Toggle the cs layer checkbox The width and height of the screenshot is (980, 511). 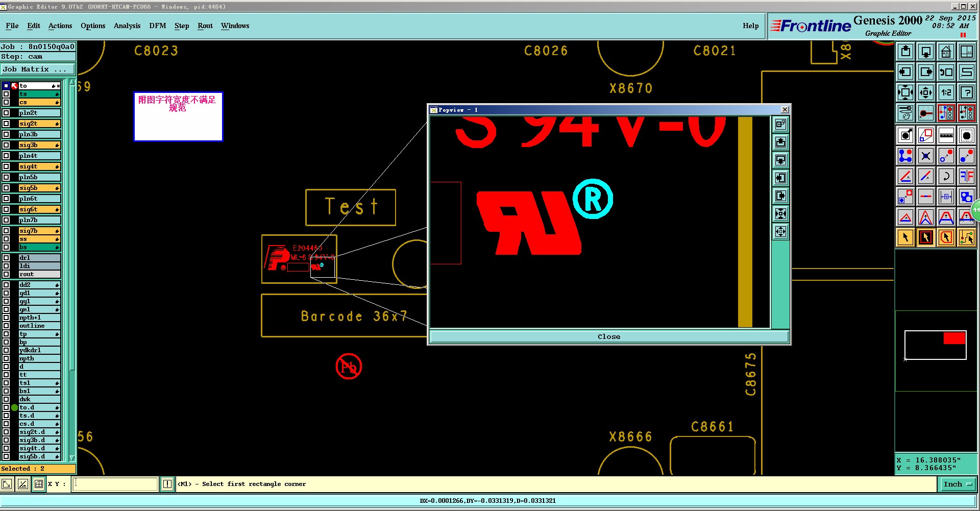(x=6, y=102)
